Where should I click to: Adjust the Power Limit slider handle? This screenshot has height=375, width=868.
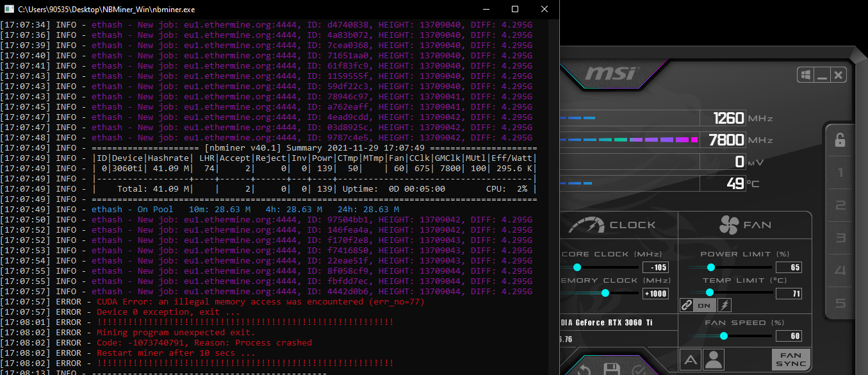(x=710, y=267)
